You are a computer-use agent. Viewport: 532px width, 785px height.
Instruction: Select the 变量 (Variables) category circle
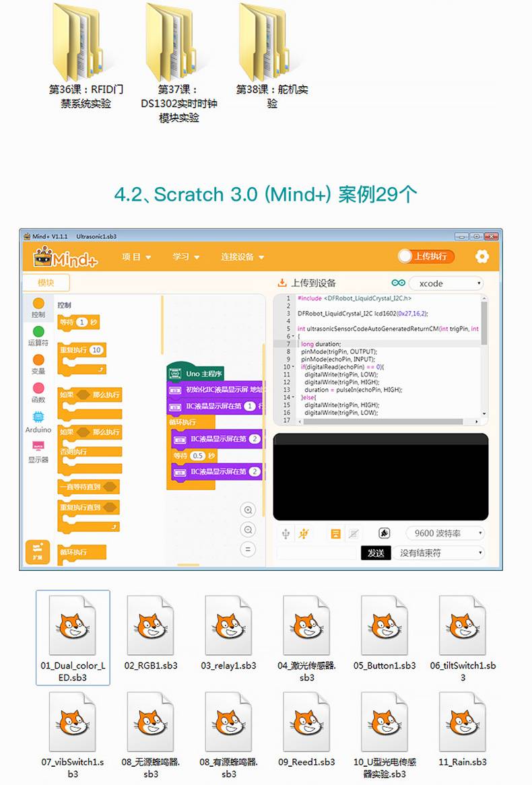38,360
